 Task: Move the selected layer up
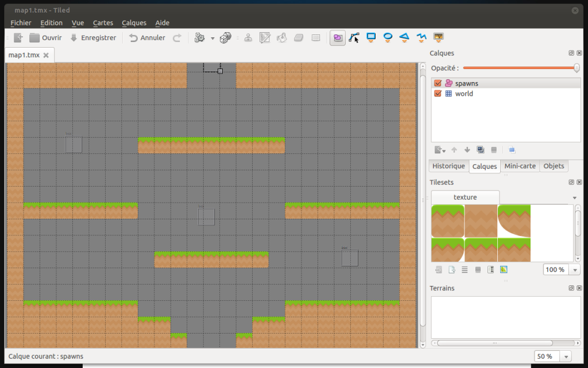454,150
